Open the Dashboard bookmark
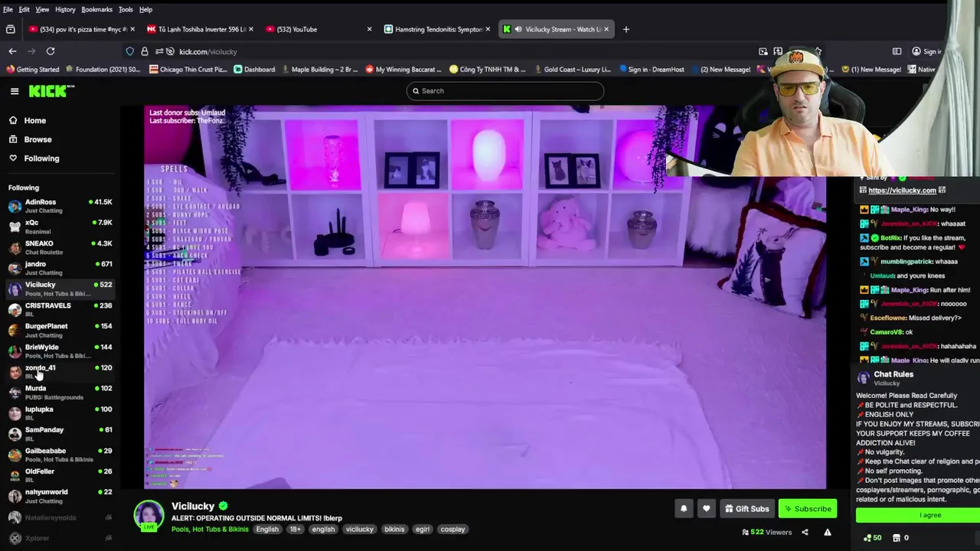Image resolution: width=980 pixels, height=551 pixels. pos(254,69)
